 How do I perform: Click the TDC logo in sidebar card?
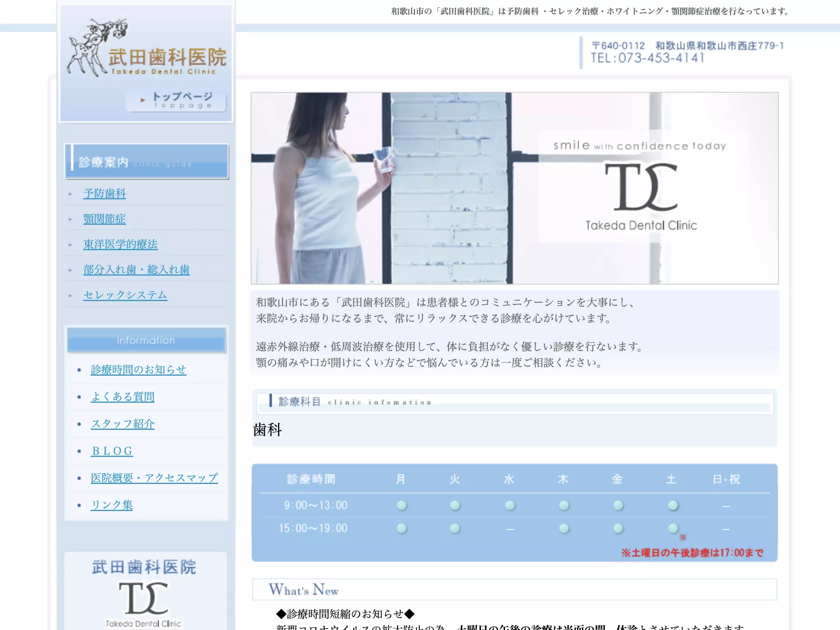coord(144,598)
